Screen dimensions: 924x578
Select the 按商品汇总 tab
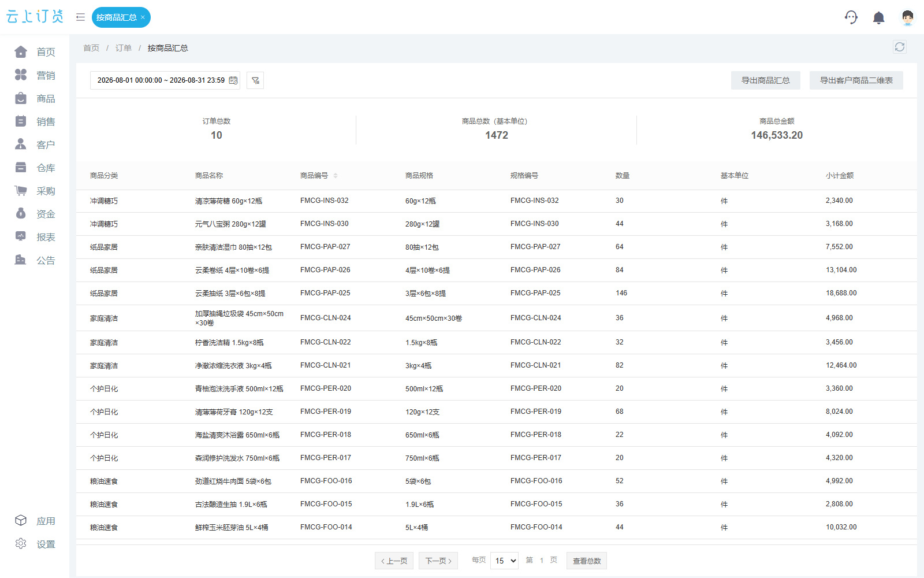pos(117,17)
